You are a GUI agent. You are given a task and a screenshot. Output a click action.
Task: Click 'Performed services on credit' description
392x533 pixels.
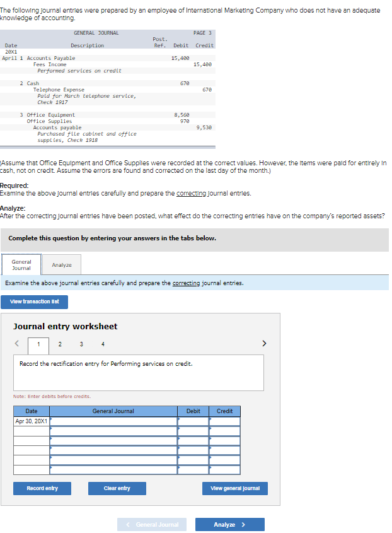[x=79, y=71]
